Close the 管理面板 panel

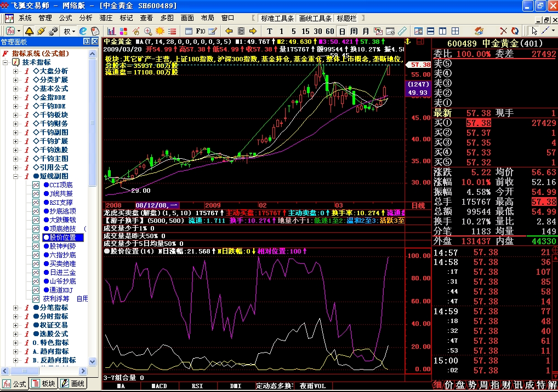tap(95, 42)
